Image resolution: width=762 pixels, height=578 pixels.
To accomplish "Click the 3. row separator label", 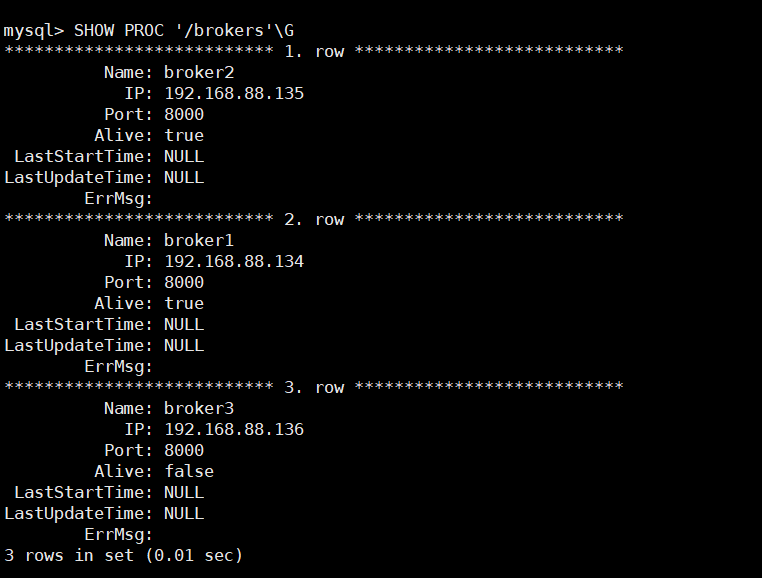I will [x=314, y=387].
